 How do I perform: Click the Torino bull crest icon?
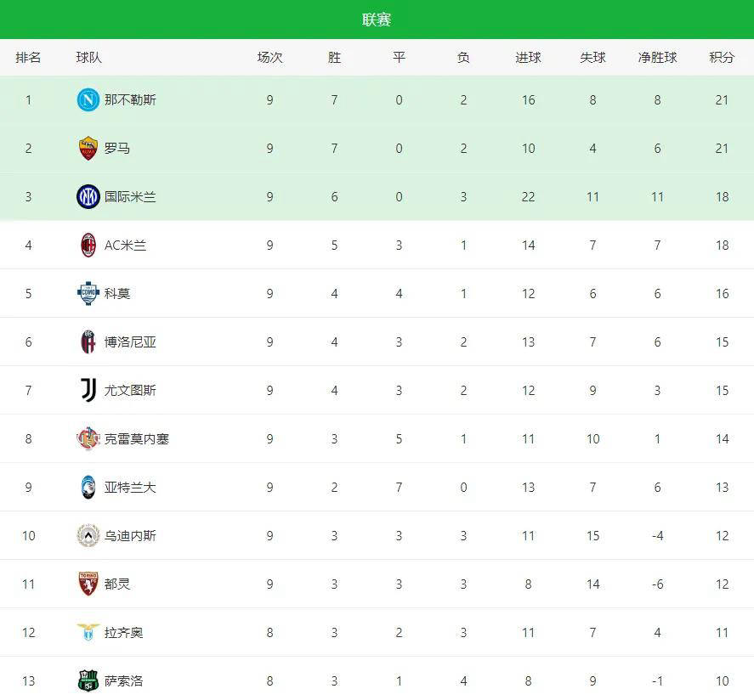(88, 584)
